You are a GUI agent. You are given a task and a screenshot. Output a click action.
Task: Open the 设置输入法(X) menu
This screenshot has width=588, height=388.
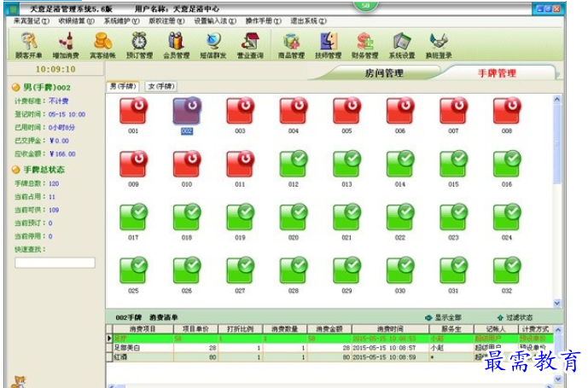point(215,21)
